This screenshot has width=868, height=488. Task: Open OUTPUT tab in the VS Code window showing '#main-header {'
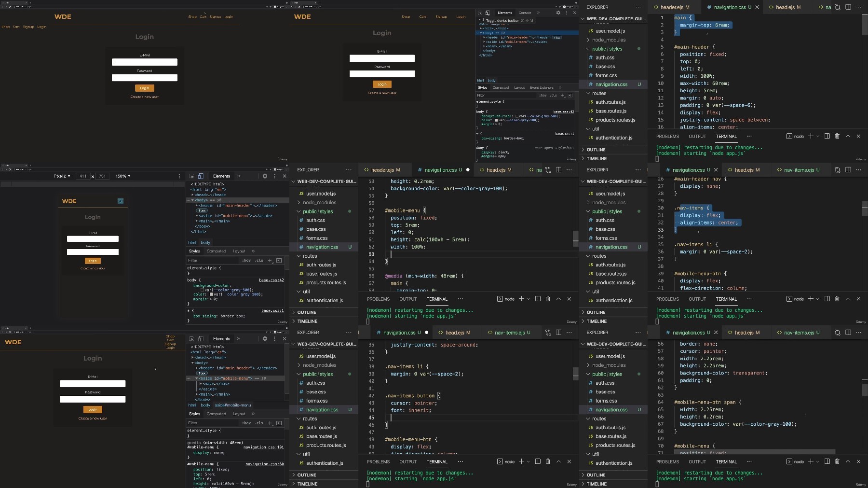click(697, 136)
